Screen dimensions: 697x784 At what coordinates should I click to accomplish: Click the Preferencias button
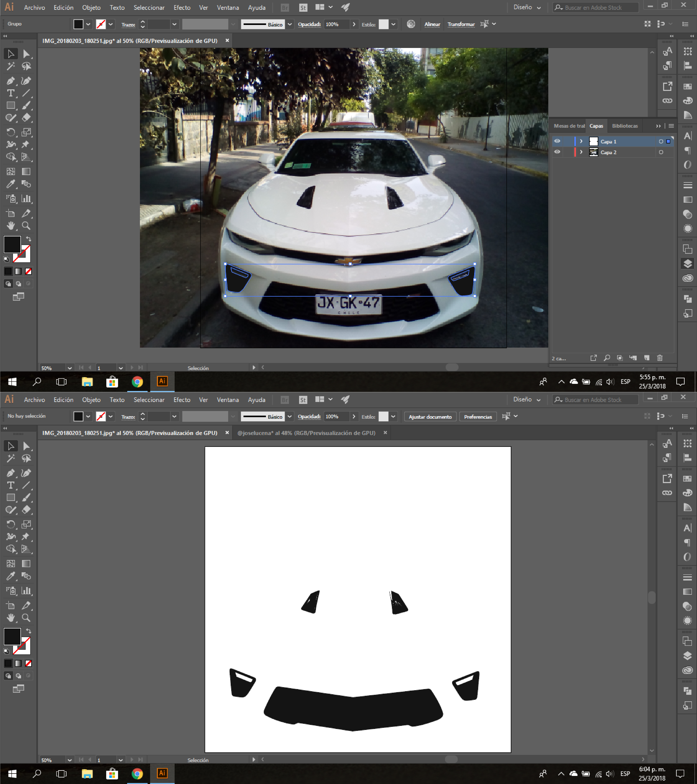click(x=478, y=417)
